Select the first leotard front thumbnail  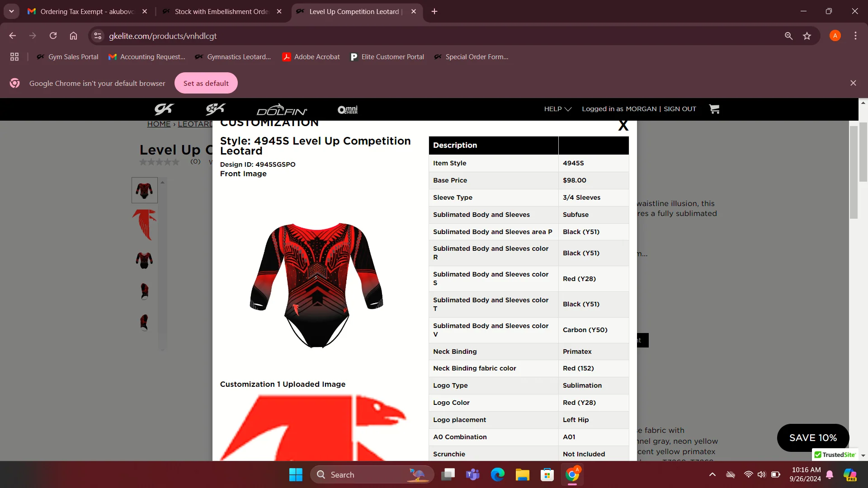point(145,190)
